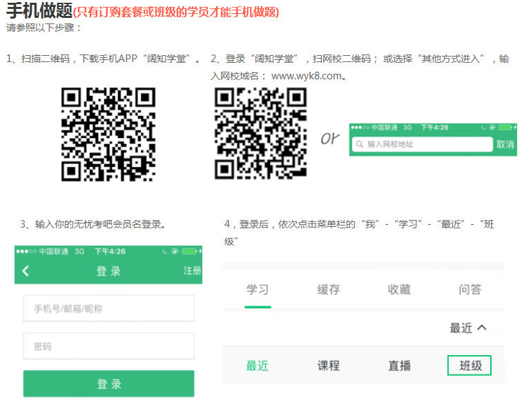Click the step 4 登录后 instruction text
The width and height of the screenshot is (522, 420).
tap(359, 233)
